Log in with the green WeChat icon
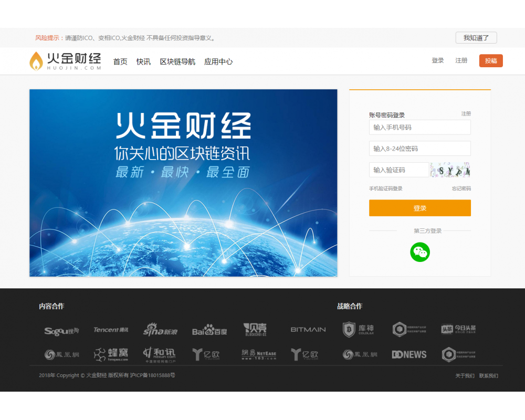 (420, 252)
